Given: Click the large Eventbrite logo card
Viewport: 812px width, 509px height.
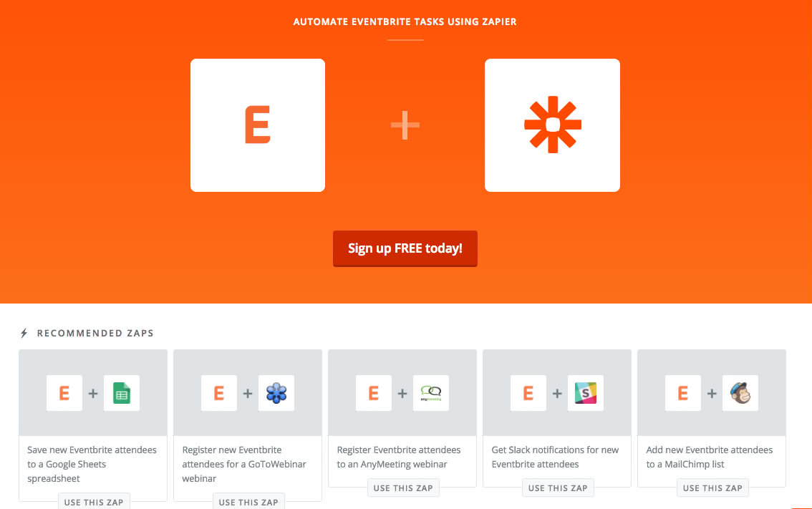Looking at the screenshot, I should coord(257,125).
